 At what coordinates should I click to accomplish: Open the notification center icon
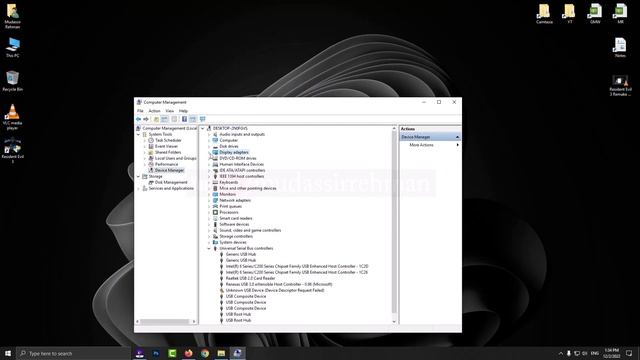coord(629,353)
